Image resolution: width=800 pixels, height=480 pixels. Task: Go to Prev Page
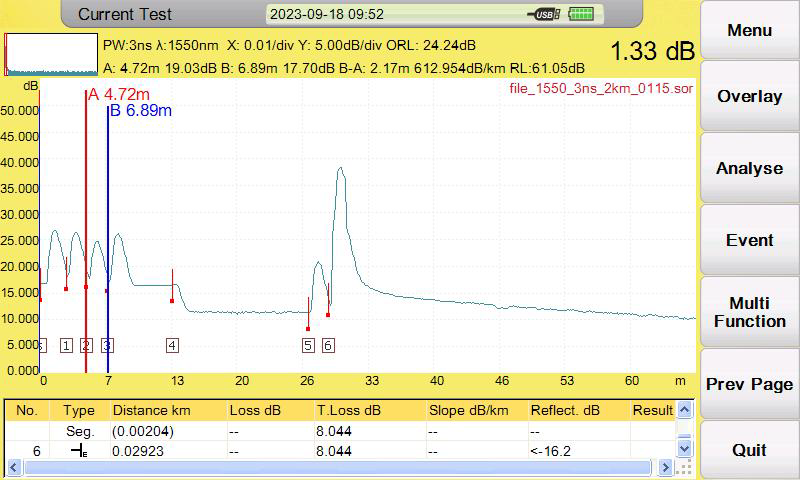pyautogui.click(x=749, y=384)
